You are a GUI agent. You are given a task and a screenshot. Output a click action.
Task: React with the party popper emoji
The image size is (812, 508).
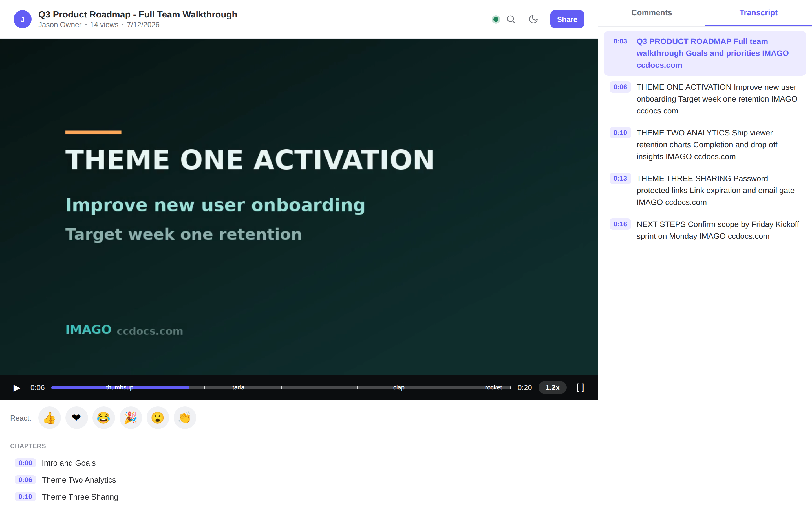(x=131, y=418)
